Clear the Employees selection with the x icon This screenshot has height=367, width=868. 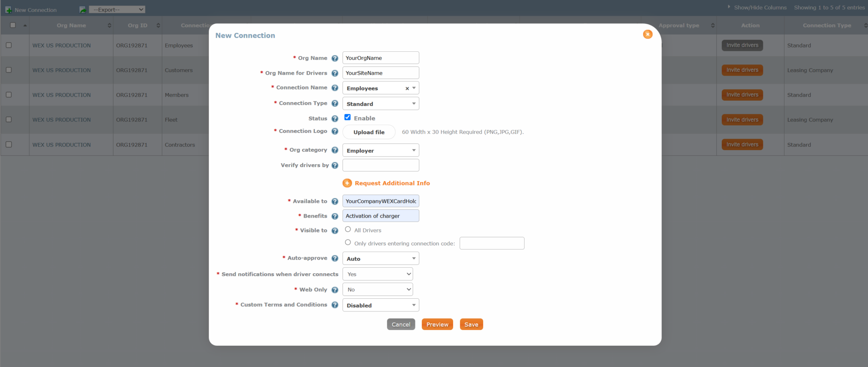coord(407,89)
